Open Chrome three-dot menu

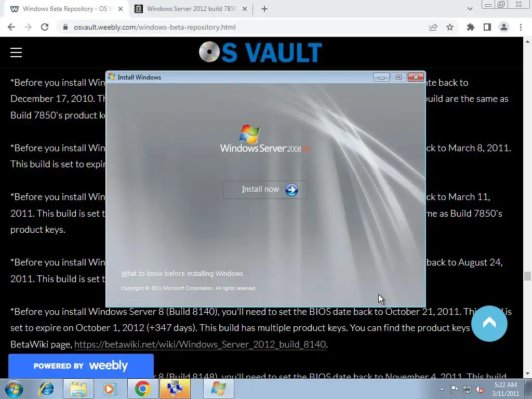[x=521, y=27]
